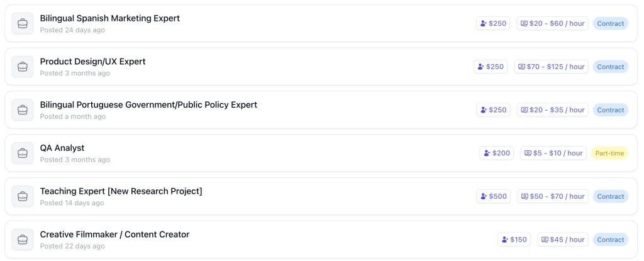The image size is (644, 261).
Task: Click the $45 / hour pay badge
Action: tap(562, 240)
